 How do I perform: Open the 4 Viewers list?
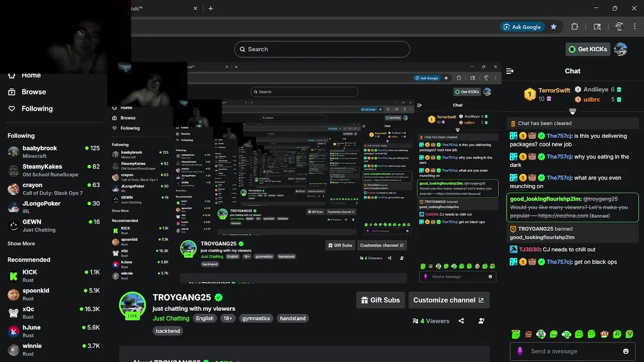click(x=431, y=321)
